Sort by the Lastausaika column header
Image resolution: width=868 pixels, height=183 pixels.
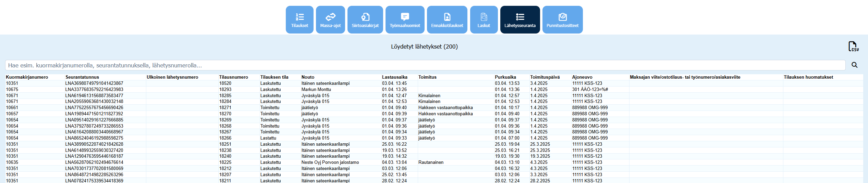[395, 77]
